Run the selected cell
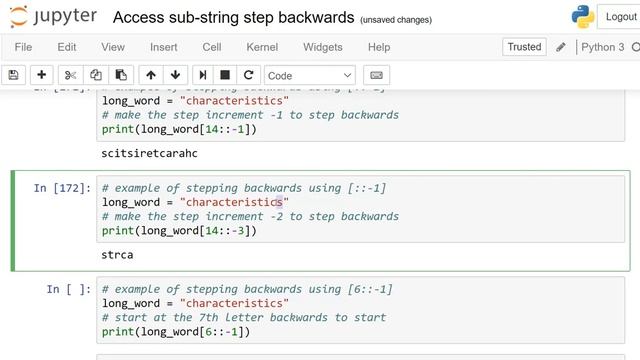Screen dimensions: 640x360 point(202,75)
